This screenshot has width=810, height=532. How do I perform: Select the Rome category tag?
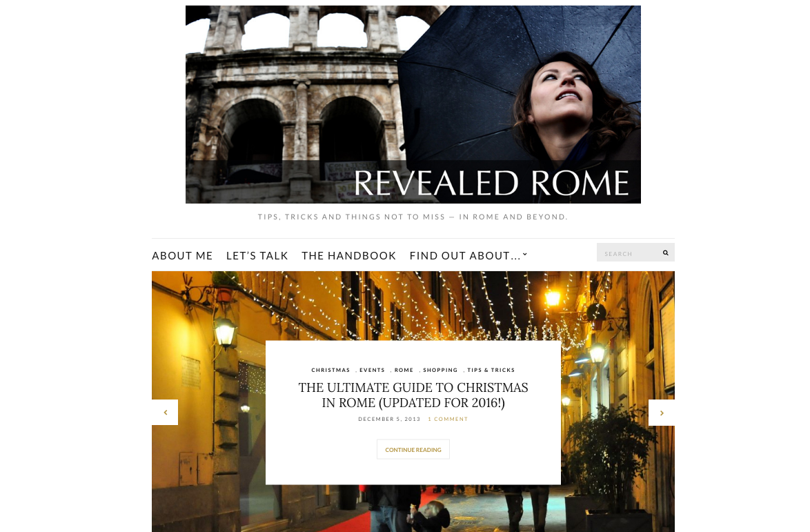[x=404, y=370]
